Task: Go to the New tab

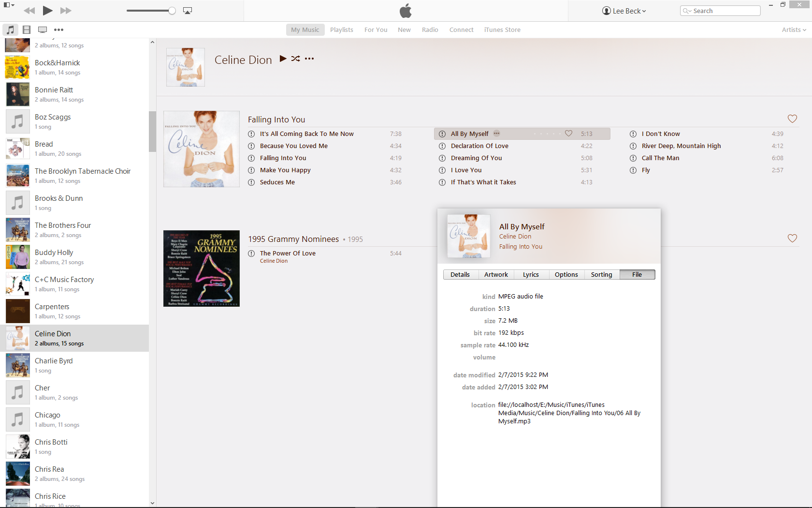Action: click(x=404, y=30)
